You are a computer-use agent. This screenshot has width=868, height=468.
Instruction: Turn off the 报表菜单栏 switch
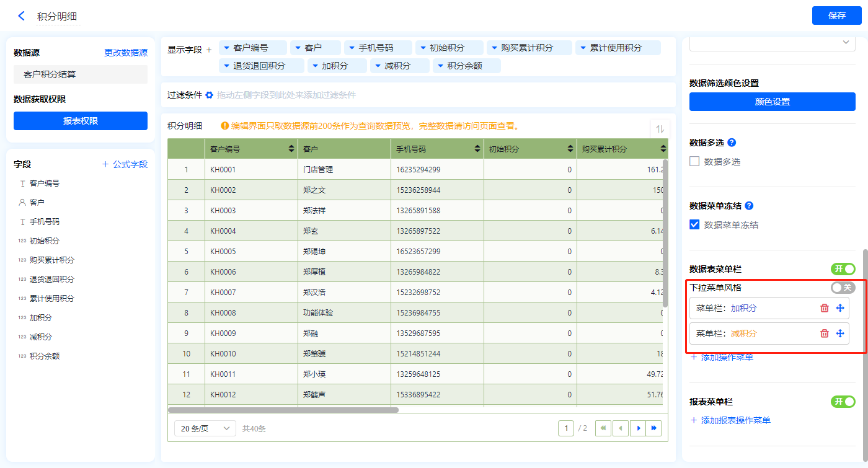pyautogui.click(x=843, y=402)
